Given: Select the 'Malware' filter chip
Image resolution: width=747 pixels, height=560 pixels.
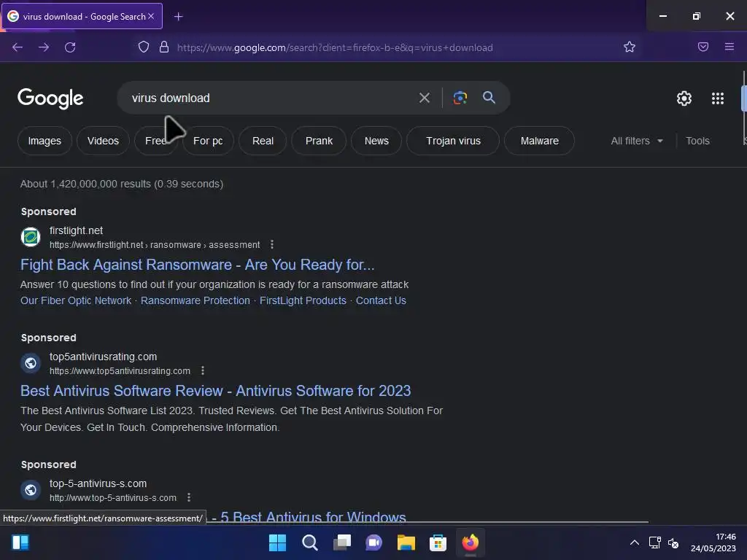Looking at the screenshot, I should (539, 141).
